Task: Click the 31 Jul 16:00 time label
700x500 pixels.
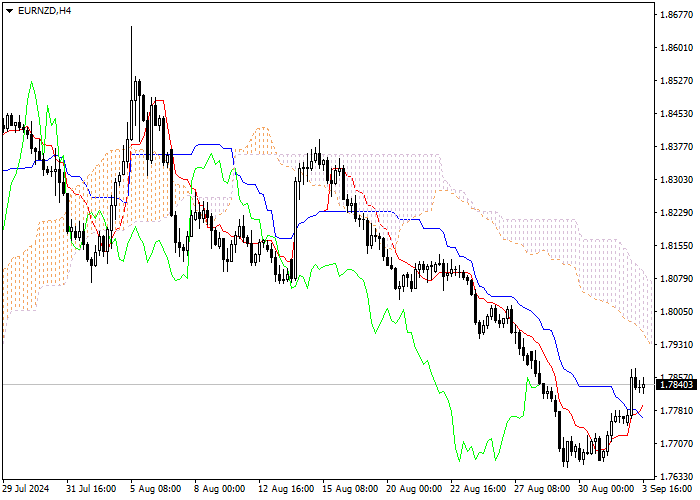Action: point(91,489)
